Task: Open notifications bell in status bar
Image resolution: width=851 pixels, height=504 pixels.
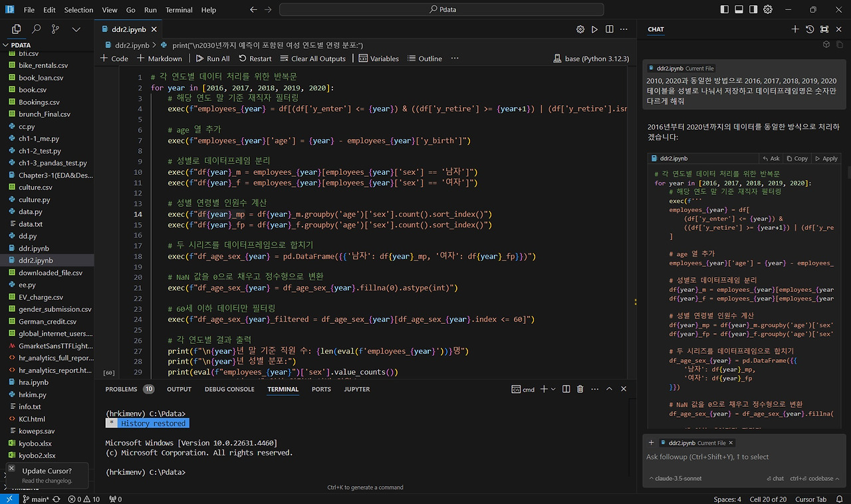Action: tap(840, 499)
